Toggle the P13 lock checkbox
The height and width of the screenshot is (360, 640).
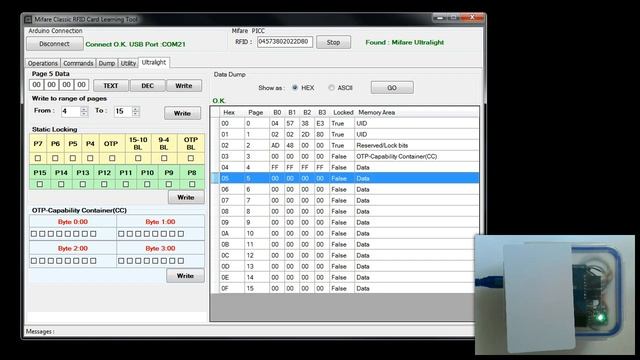83,184
